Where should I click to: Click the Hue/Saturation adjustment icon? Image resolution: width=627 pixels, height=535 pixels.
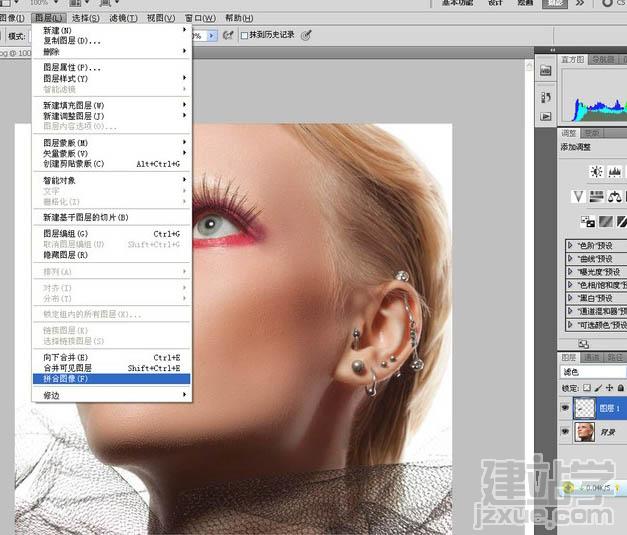[596, 196]
